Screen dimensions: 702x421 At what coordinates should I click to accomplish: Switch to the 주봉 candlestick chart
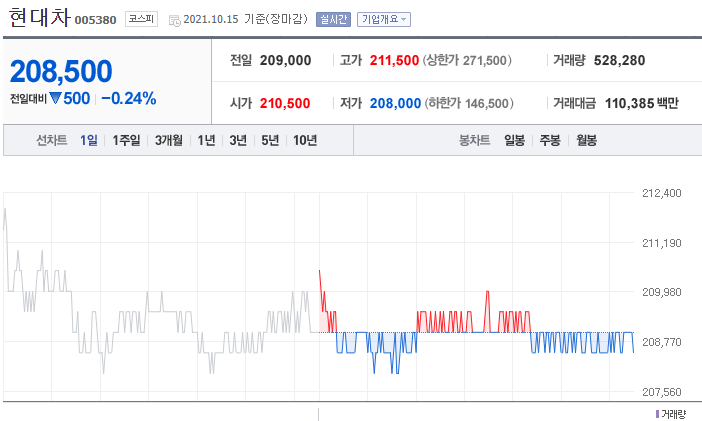coord(550,140)
